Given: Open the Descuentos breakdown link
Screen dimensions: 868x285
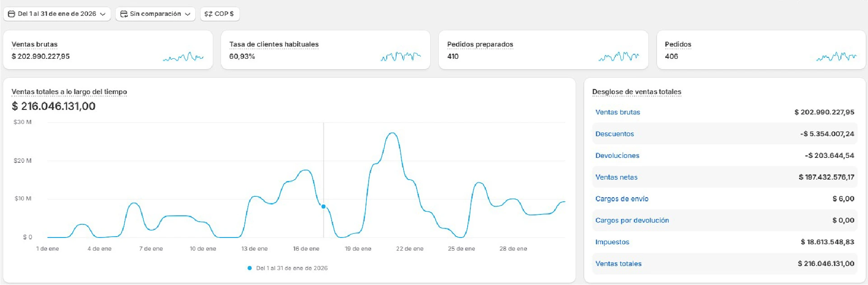Looking at the screenshot, I should click(615, 134).
